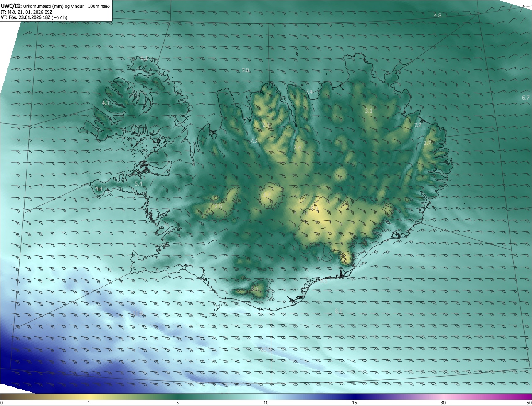Click the 7.2 value near the east coast

tap(418, 125)
